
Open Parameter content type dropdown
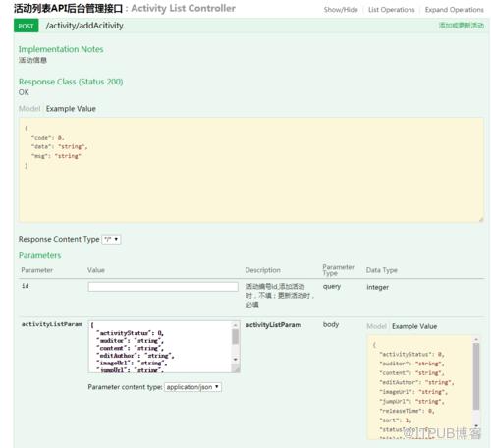(192, 387)
